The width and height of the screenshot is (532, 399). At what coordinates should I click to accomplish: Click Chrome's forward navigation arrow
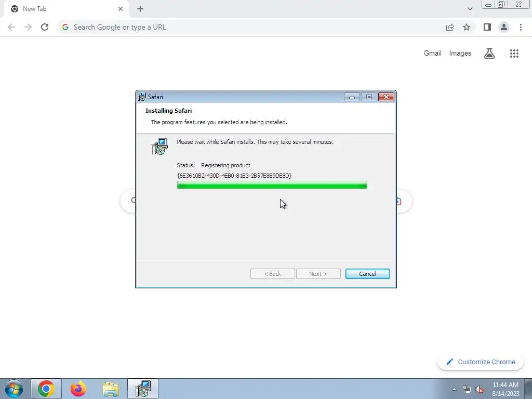[x=28, y=27]
